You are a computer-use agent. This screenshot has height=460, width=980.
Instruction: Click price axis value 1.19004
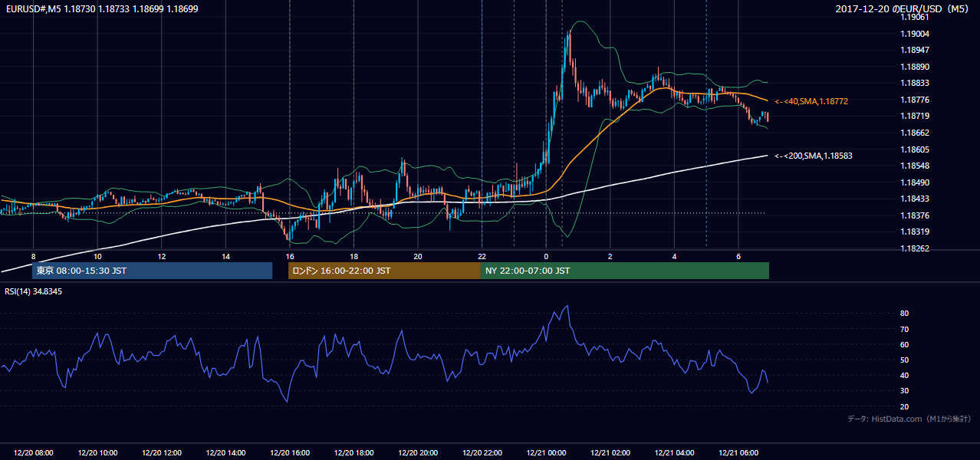tap(915, 34)
